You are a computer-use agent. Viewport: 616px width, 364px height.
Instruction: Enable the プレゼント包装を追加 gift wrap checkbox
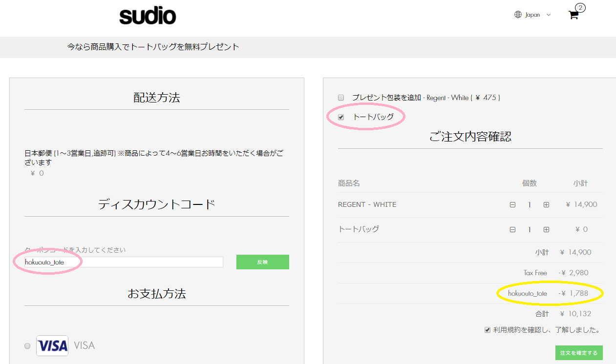341,98
